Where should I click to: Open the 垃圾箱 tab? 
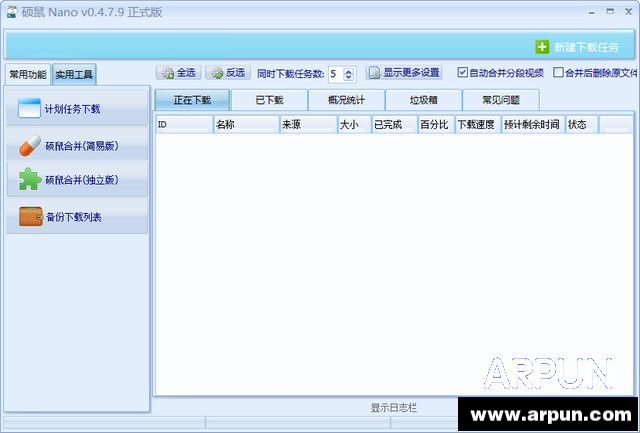pyautogui.click(x=424, y=100)
